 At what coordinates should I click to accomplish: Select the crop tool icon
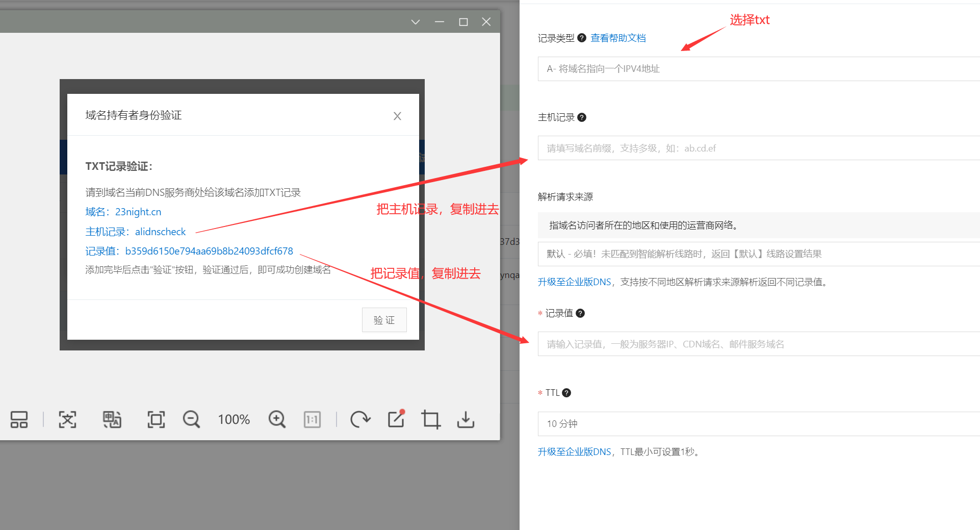[431, 419]
